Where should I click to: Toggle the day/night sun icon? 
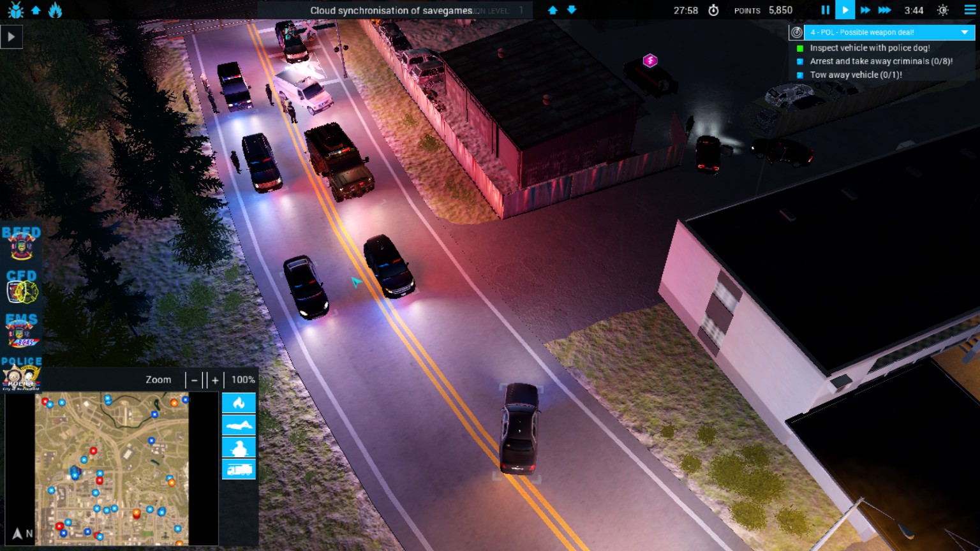point(943,10)
